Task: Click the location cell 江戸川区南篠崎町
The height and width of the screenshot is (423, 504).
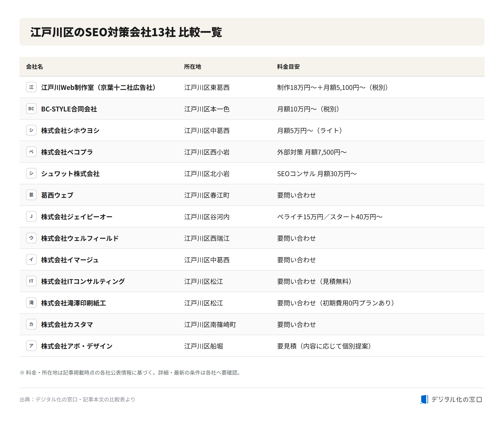Action: tap(210, 325)
